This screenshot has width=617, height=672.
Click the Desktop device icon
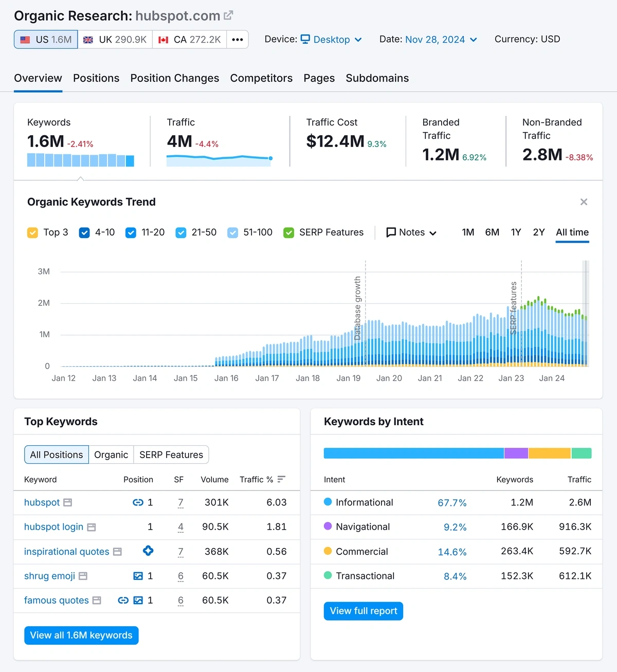click(305, 39)
